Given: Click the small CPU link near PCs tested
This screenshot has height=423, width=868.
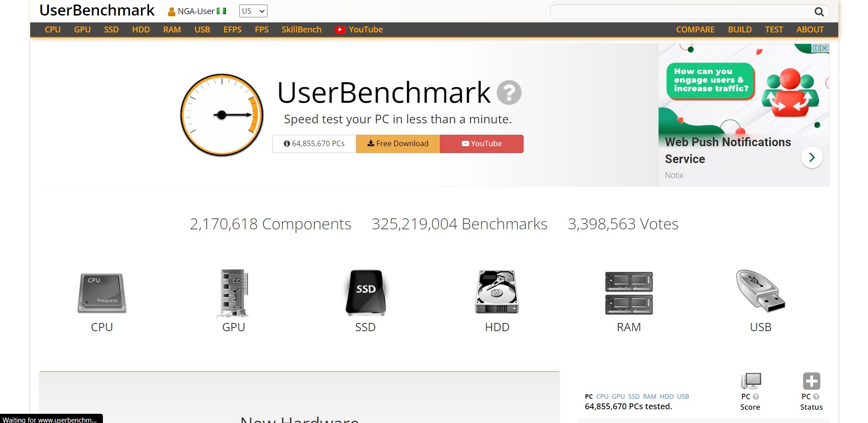Looking at the screenshot, I should coord(602,397).
